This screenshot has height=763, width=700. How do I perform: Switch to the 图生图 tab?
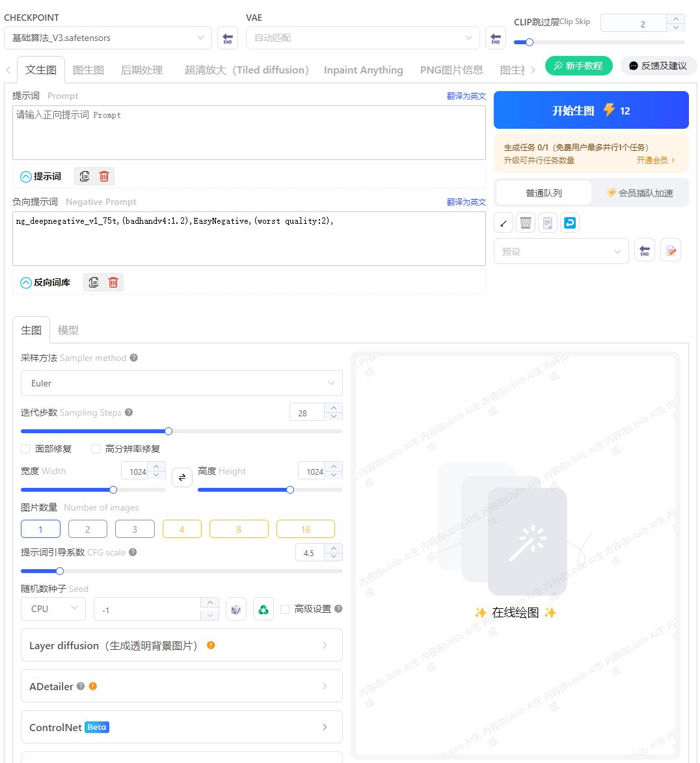(88, 70)
